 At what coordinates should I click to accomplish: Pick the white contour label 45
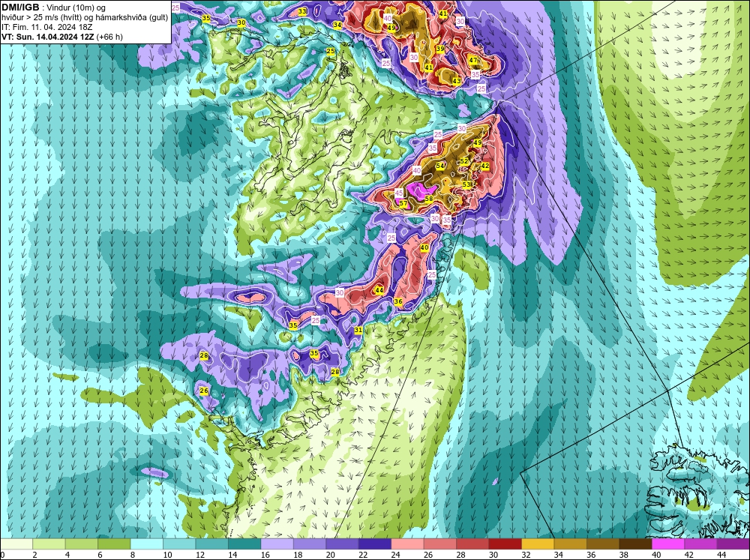point(399,193)
